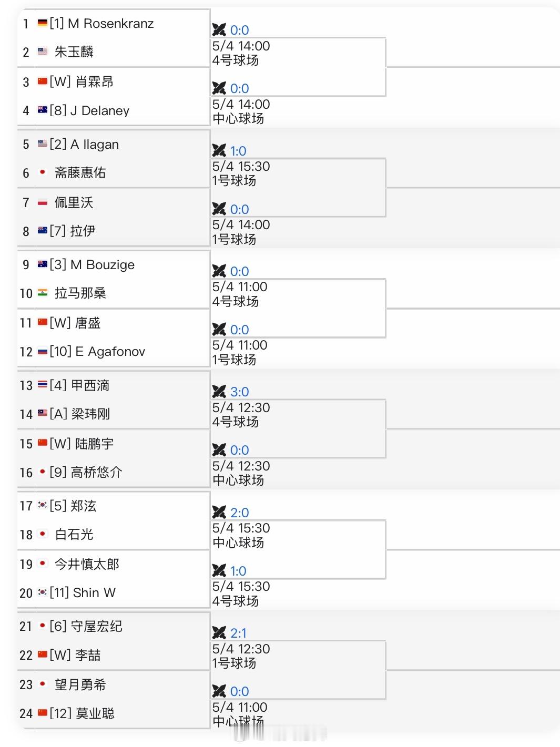This screenshot has width=560, height=747.
Task: Open the 2:1 score link
Action: (x=238, y=633)
